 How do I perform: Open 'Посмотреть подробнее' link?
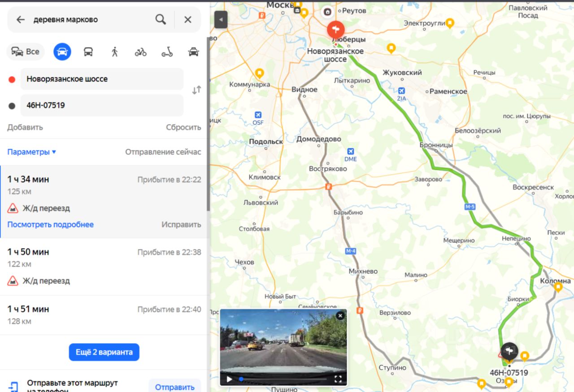[50, 224]
